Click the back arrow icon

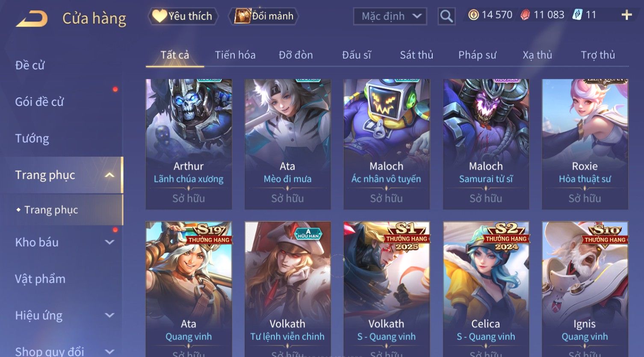[32, 19]
